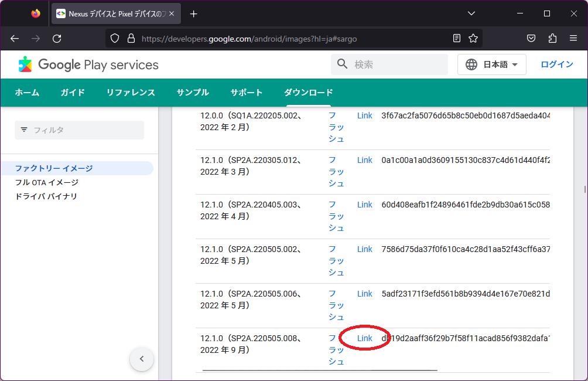
Task: Collapse the sidebar with chevron button
Action: point(142,359)
